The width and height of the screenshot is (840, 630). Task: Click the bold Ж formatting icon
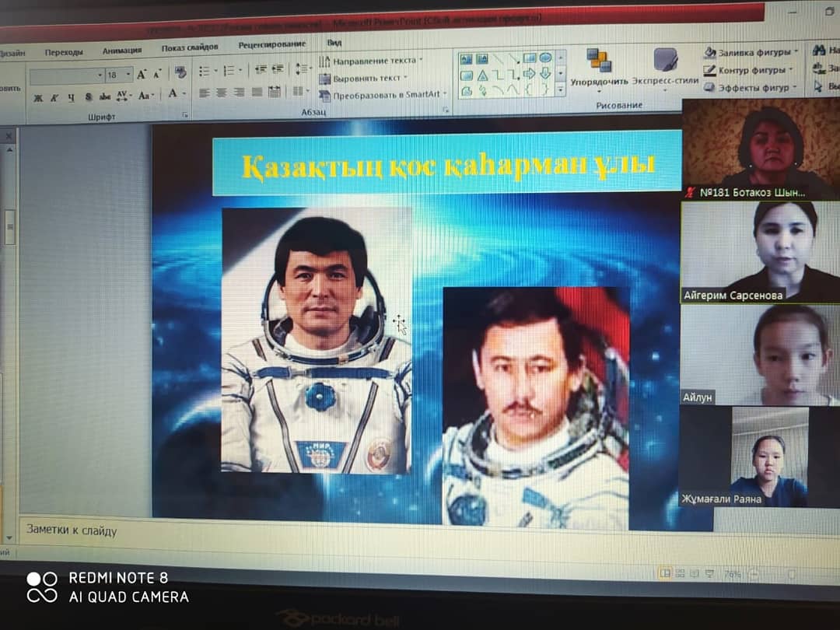(x=38, y=98)
